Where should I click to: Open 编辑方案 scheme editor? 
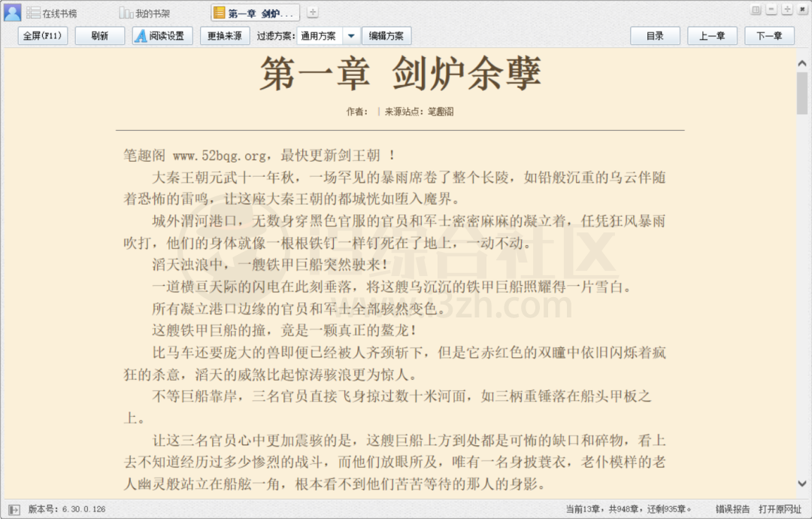click(386, 36)
